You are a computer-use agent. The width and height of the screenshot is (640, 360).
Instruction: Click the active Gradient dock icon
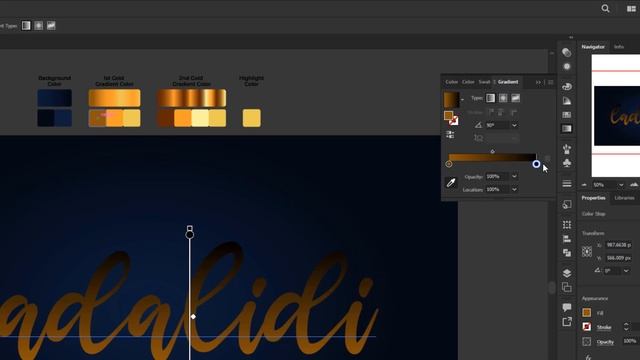click(x=567, y=129)
